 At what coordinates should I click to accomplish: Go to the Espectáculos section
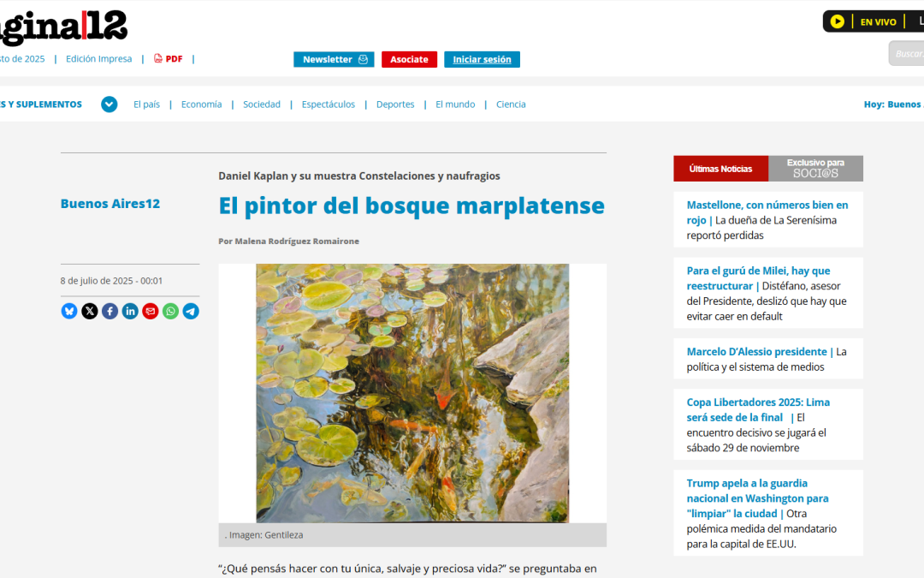coord(328,104)
